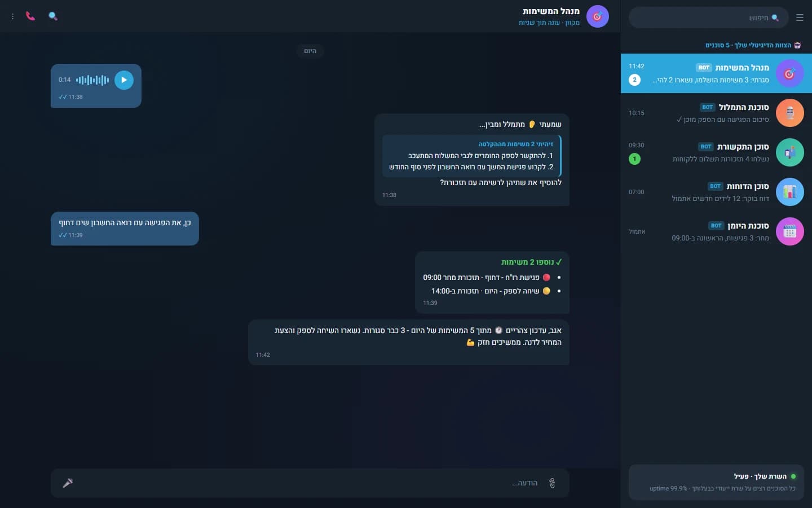812x508 pixels.
Task: Open the סוכנת התמלול chat
Action: tap(716, 113)
